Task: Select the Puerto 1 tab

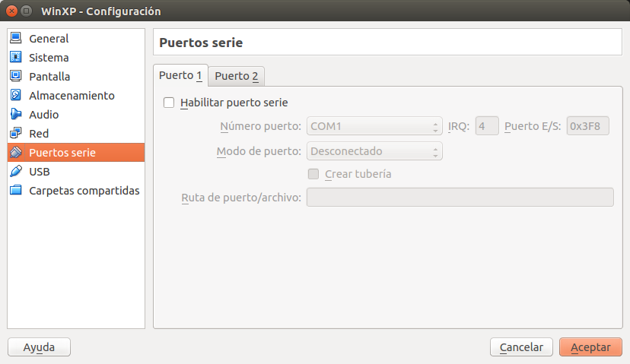Action: 180,75
